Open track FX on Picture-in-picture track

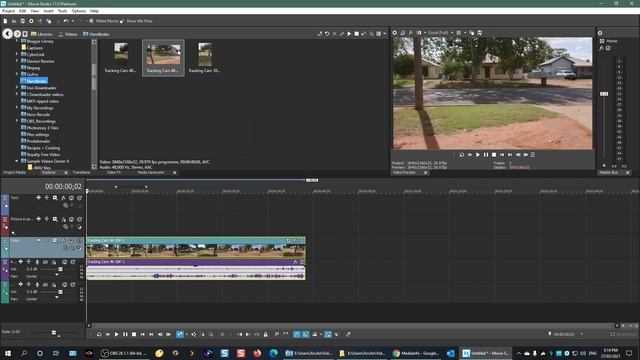point(63,219)
